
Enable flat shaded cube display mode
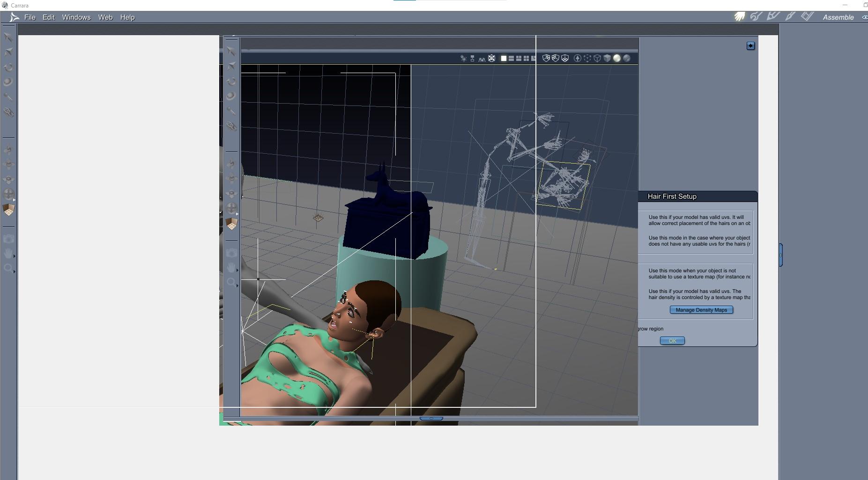pos(607,58)
